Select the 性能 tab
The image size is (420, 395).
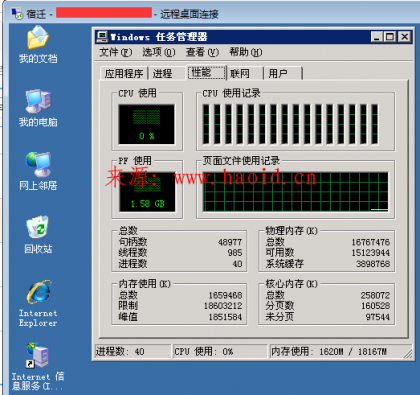coord(206,72)
